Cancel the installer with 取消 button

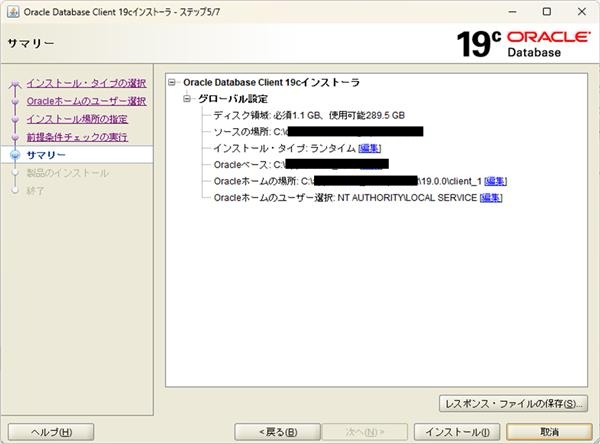point(547,432)
